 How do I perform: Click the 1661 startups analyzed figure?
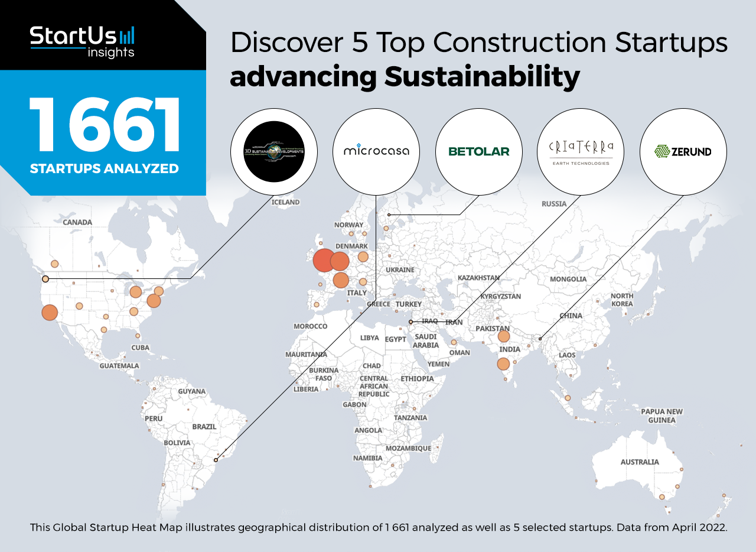click(105, 125)
